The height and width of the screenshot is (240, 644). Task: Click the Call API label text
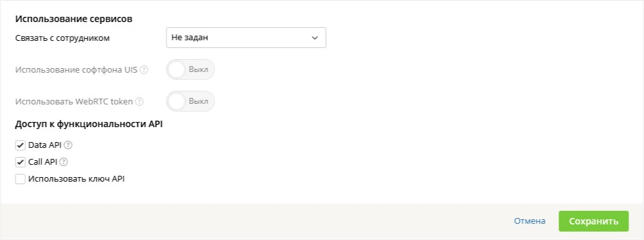(43, 162)
